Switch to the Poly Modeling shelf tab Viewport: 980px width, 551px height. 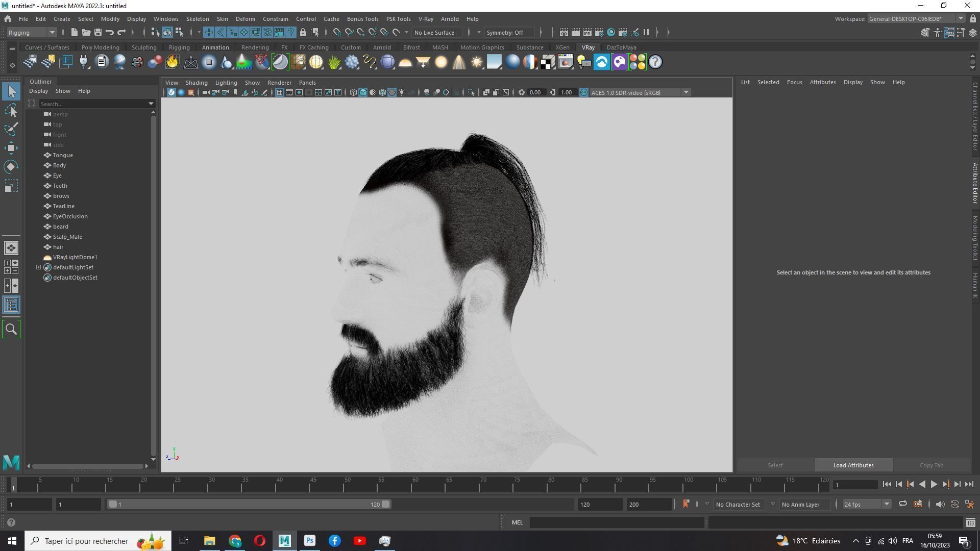(x=100, y=47)
